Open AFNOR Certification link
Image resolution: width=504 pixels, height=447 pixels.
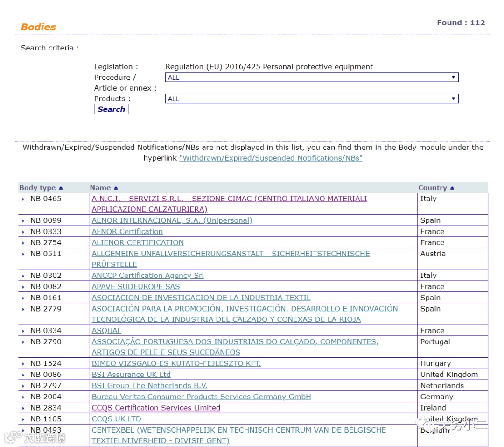click(x=127, y=231)
